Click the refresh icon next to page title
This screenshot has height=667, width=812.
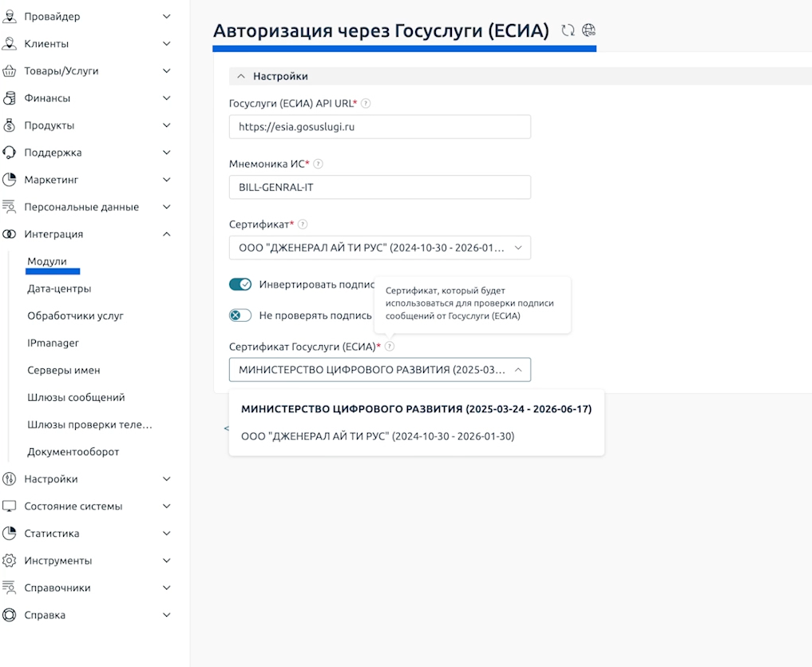(568, 30)
